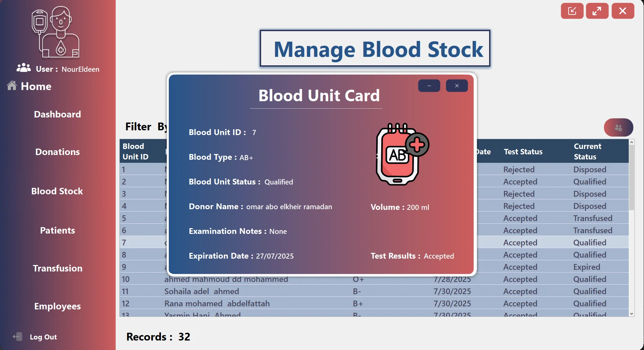The height and width of the screenshot is (350, 644).
Task: Open the Dashboard menu item
Action: click(x=57, y=114)
